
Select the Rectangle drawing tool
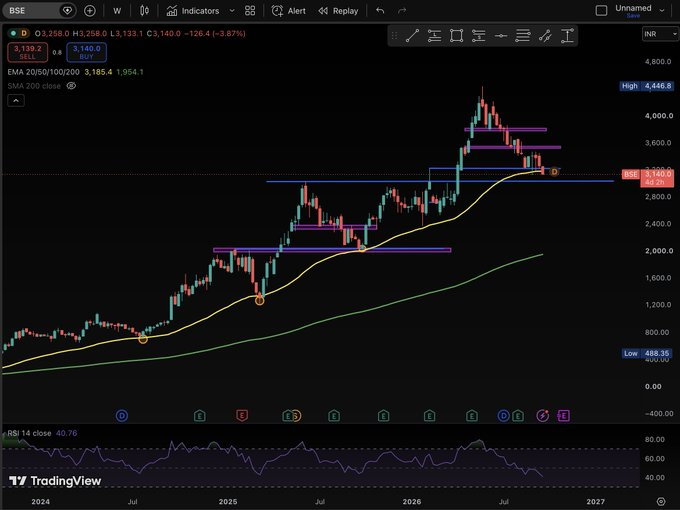(x=456, y=36)
